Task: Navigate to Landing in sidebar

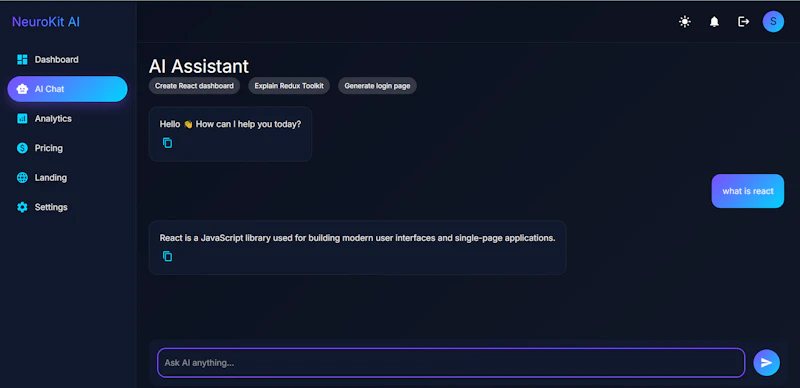Action: tap(67, 178)
